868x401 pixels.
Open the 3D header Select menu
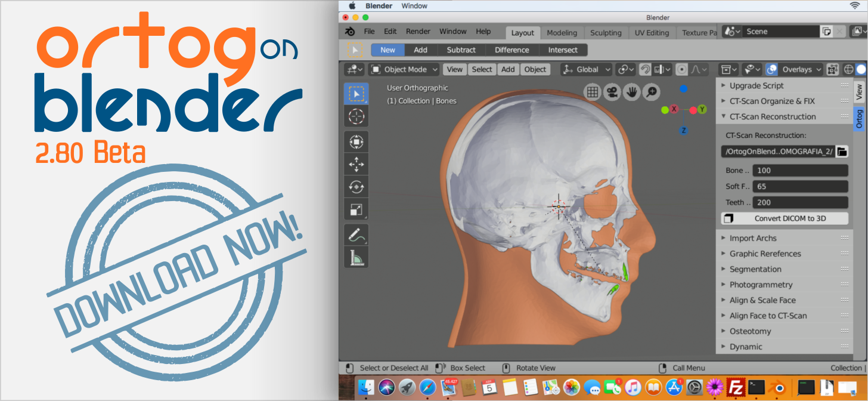pos(482,69)
